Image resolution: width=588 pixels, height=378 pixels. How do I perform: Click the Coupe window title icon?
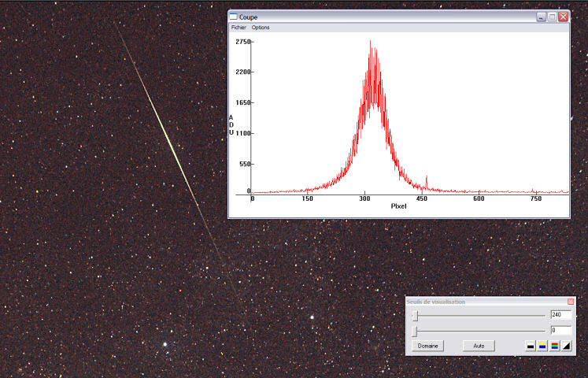point(233,17)
